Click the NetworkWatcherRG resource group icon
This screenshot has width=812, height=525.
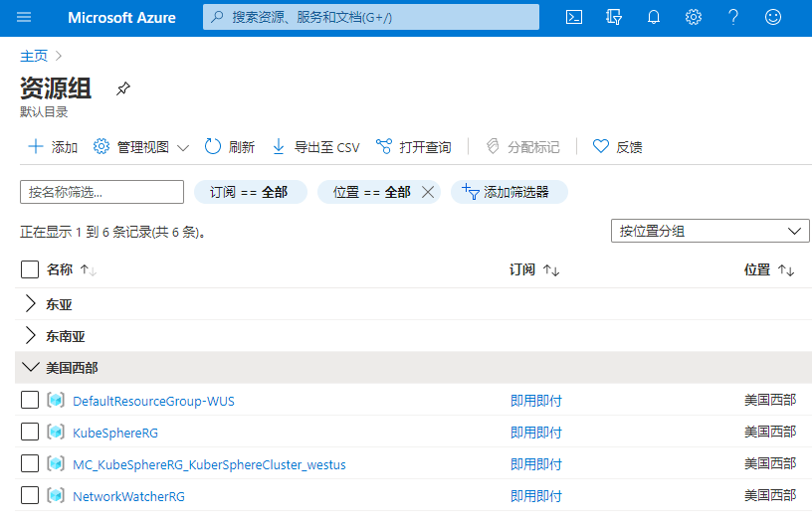coord(56,495)
